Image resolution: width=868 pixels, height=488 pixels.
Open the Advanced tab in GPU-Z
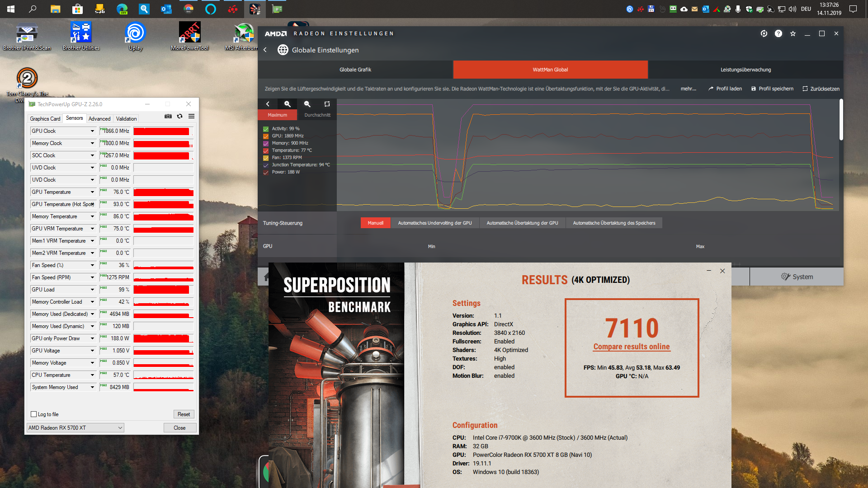click(99, 118)
